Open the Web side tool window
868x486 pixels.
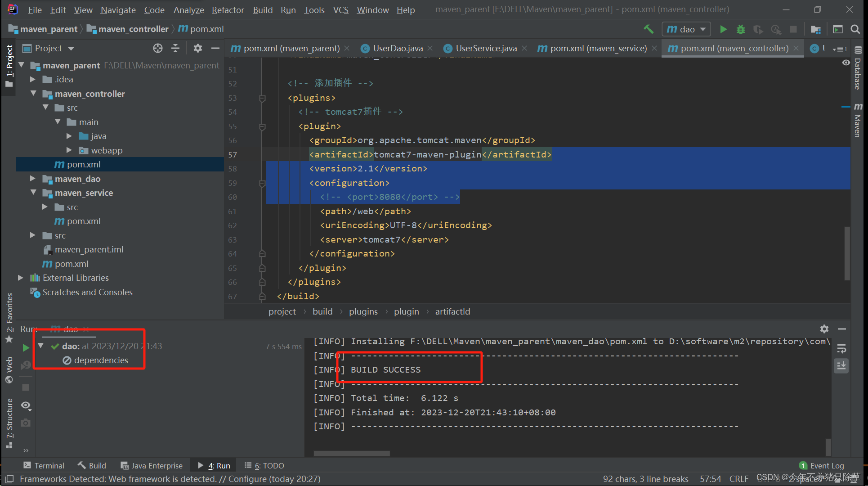[9, 370]
